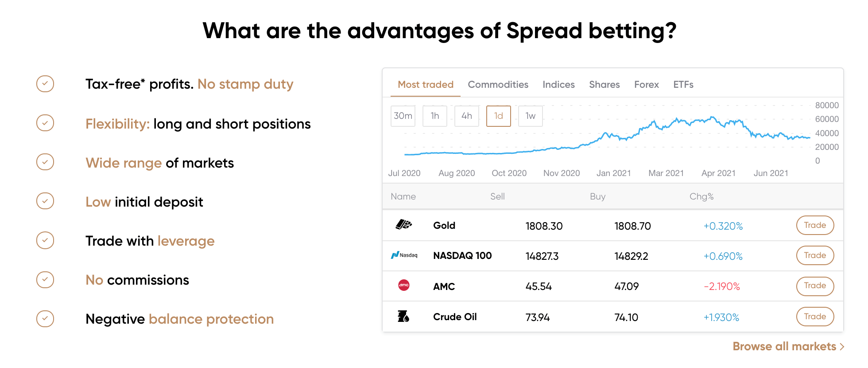Click the Crude Oil barrel icon
This screenshot has height=368, width=868.
tap(403, 316)
